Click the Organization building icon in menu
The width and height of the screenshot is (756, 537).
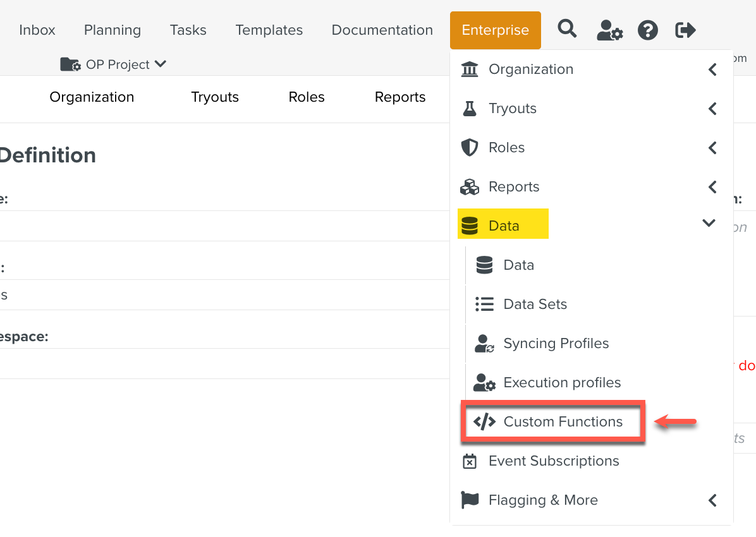coord(469,69)
